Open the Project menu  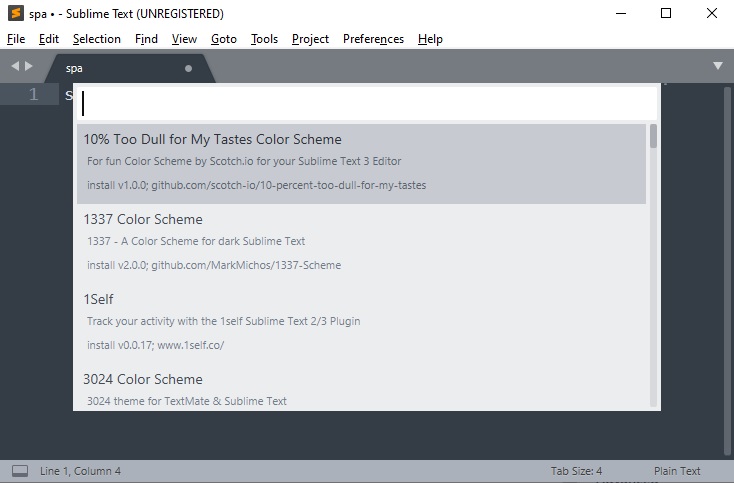point(310,39)
